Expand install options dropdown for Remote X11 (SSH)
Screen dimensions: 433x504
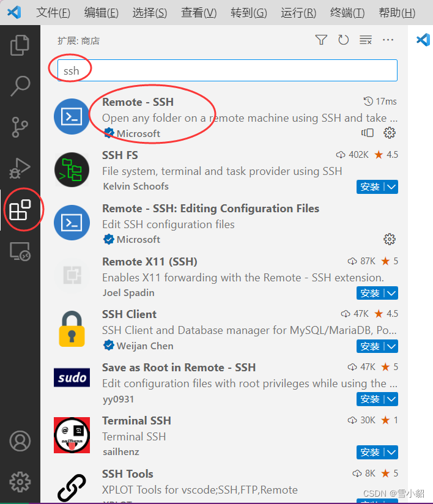point(391,293)
